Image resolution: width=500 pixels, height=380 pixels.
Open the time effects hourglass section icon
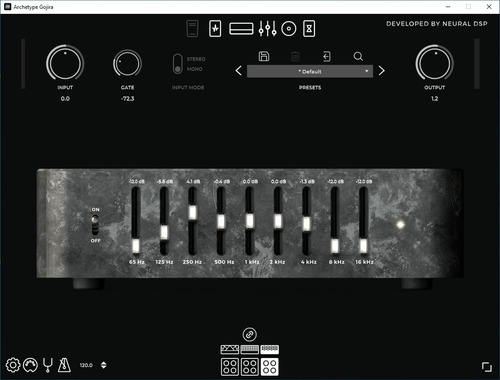309,29
